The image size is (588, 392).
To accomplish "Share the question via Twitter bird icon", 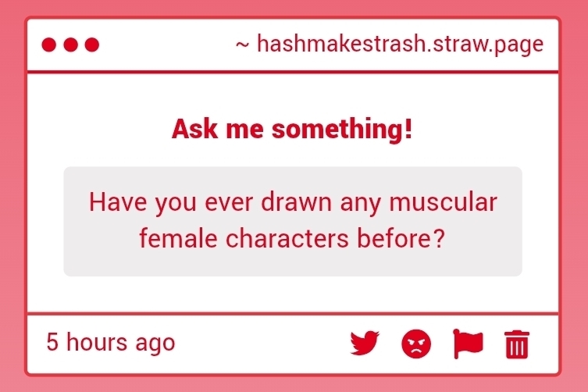I will pos(364,342).
